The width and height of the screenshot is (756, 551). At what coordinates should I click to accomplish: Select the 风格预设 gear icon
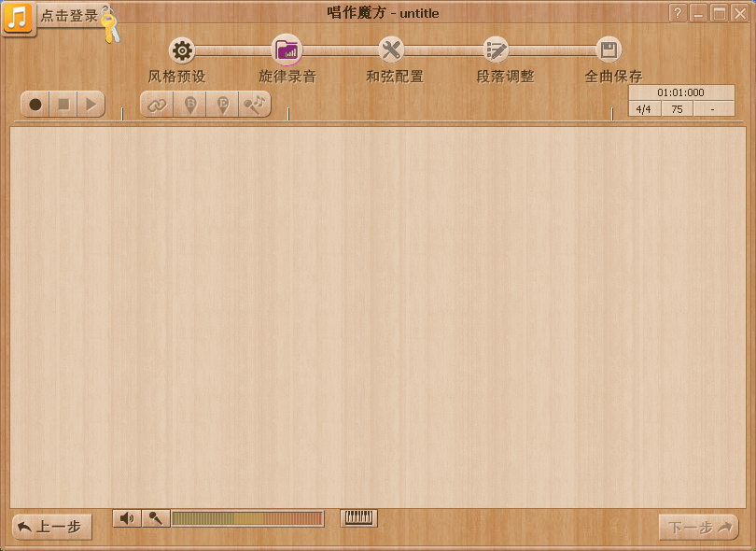[x=182, y=50]
